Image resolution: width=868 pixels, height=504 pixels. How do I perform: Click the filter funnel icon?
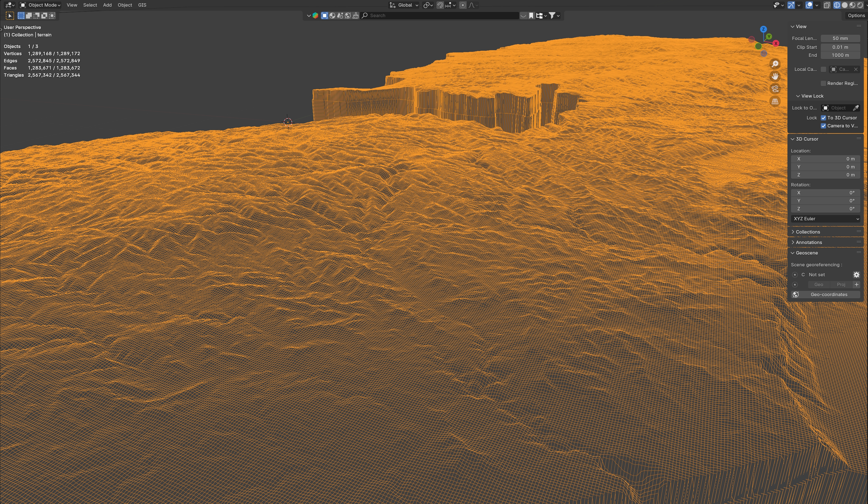tap(552, 15)
